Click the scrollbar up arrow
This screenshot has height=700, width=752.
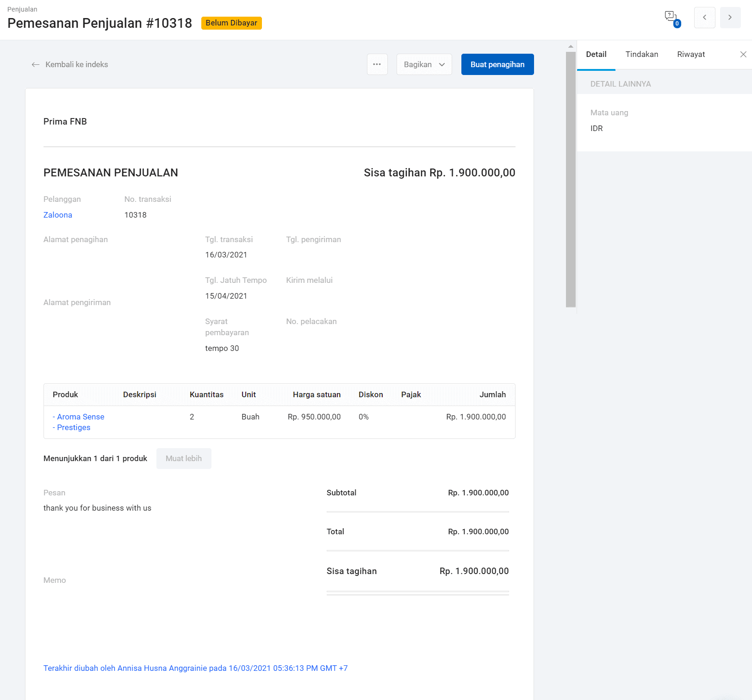pyautogui.click(x=571, y=46)
